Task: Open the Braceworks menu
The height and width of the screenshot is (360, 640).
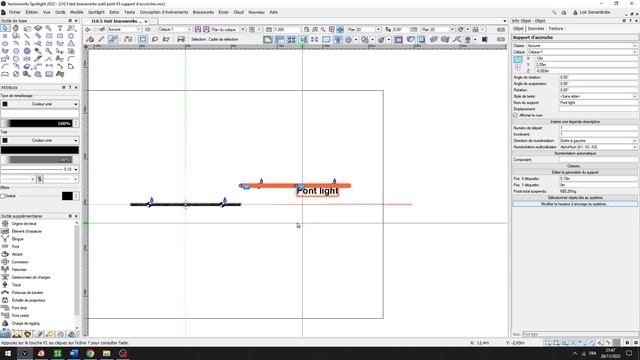Action: click(203, 12)
